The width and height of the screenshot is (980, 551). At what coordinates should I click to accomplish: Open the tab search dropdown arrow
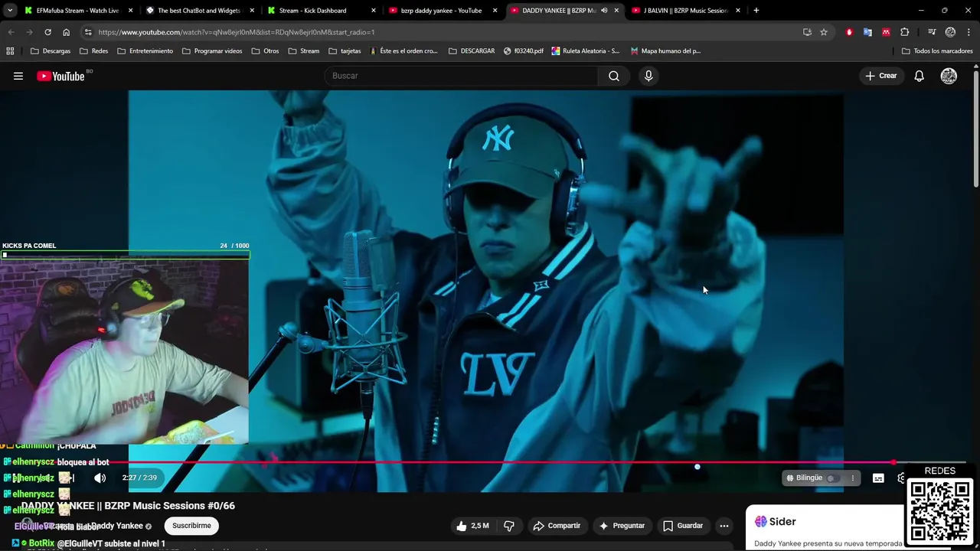pyautogui.click(x=10, y=11)
